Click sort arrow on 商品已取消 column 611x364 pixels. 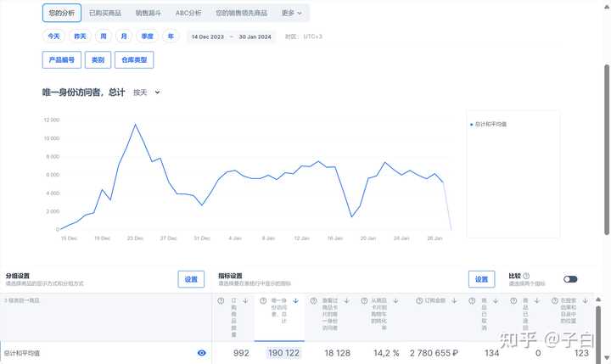(498, 300)
